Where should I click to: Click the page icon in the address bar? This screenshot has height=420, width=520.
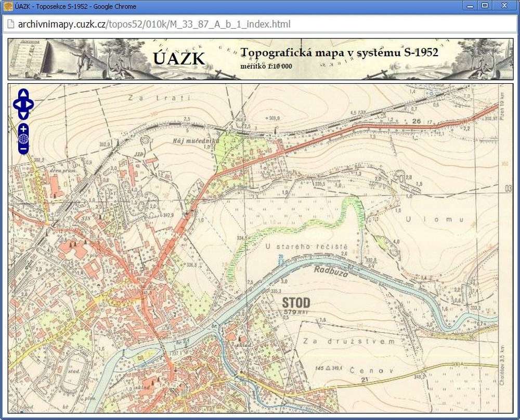click(10, 24)
